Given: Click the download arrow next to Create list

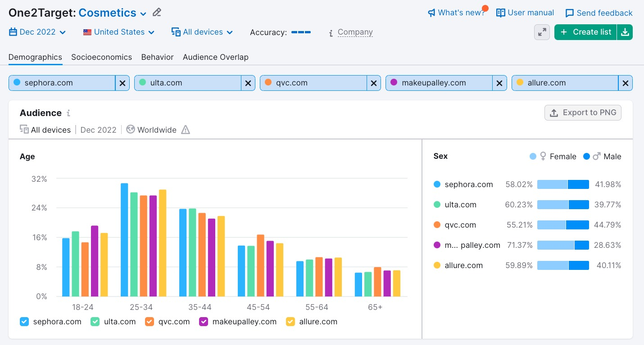Looking at the screenshot, I should click(625, 32).
